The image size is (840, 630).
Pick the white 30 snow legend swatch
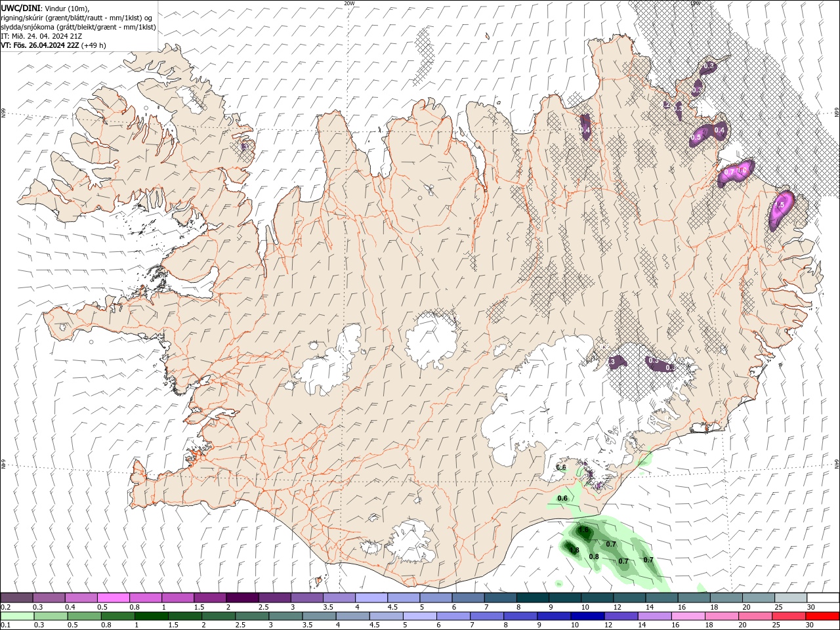[x=822, y=598]
